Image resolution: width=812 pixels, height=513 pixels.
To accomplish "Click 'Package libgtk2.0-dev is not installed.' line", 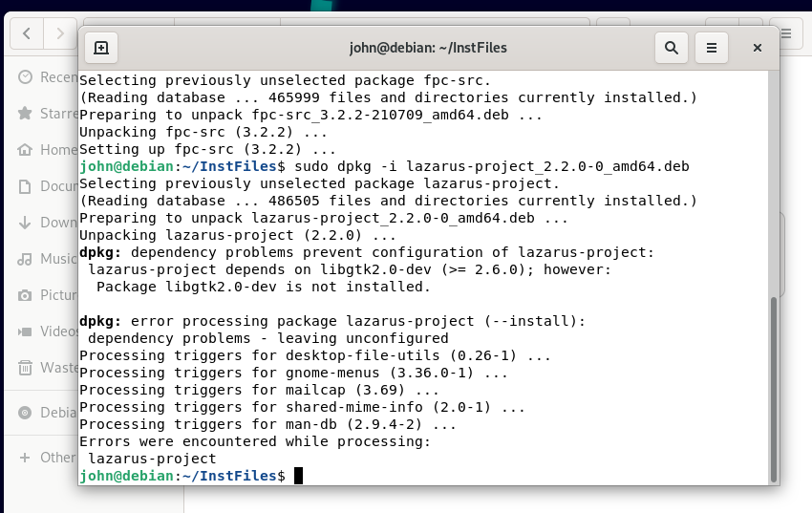I will (x=263, y=287).
